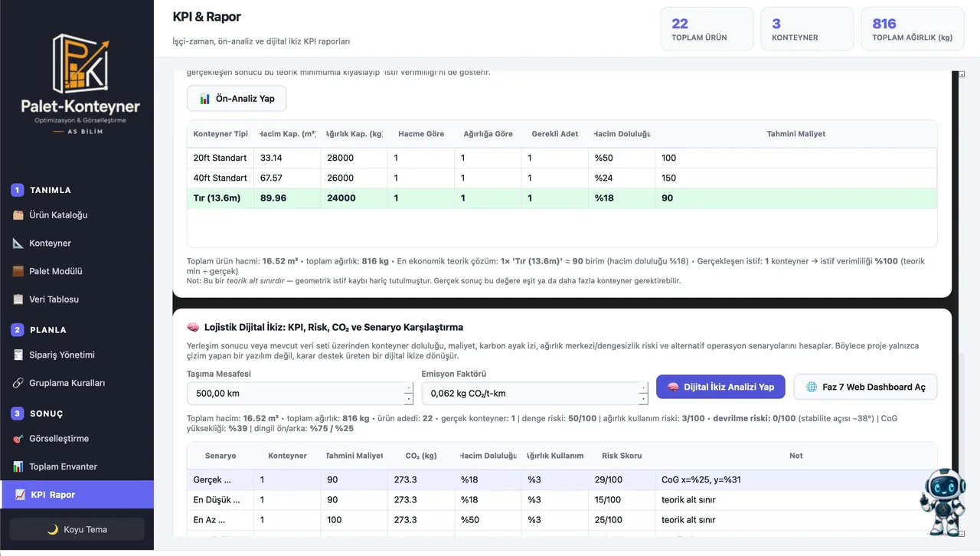Viewport: 980px width, 556px height.
Task: Click the moon icon in Koyu Tema
Action: pyautogui.click(x=53, y=529)
